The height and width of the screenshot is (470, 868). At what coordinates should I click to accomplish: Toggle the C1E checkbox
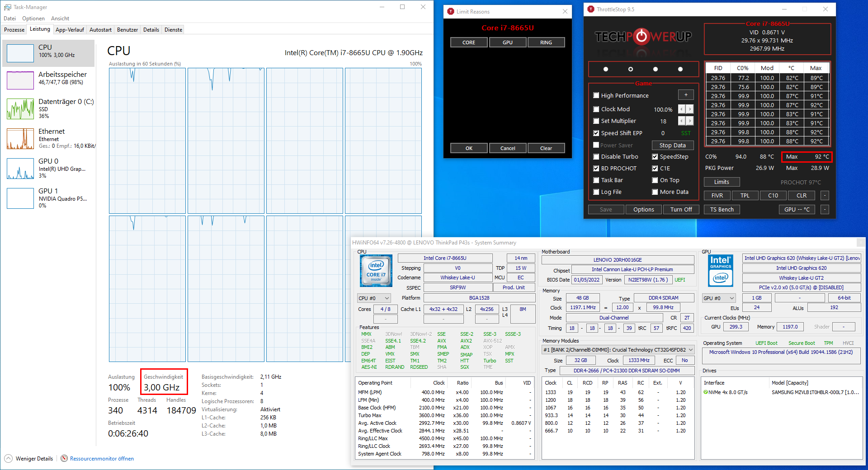tap(655, 168)
